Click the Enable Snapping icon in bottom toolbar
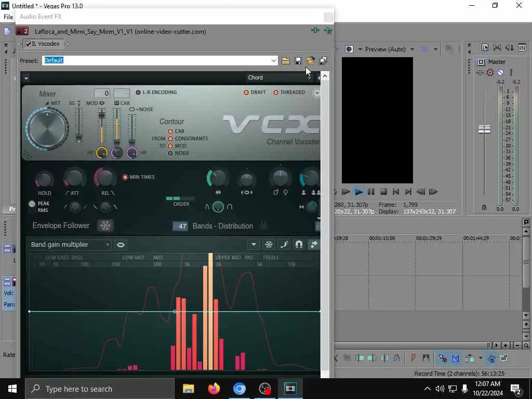 click(x=443, y=358)
